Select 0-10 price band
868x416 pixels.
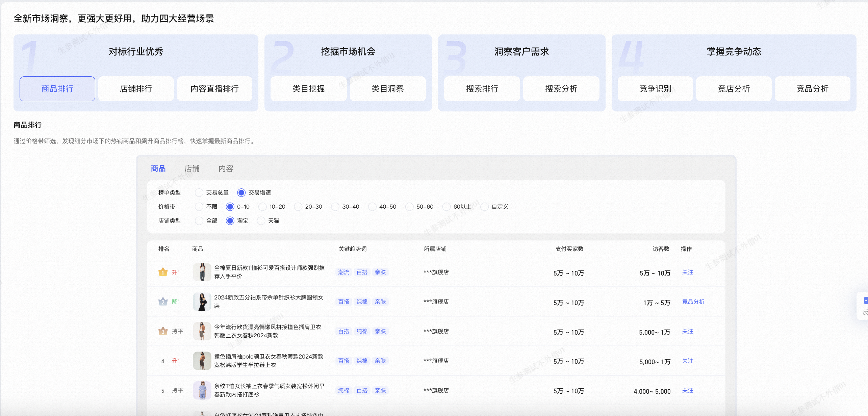tap(230, 207)
